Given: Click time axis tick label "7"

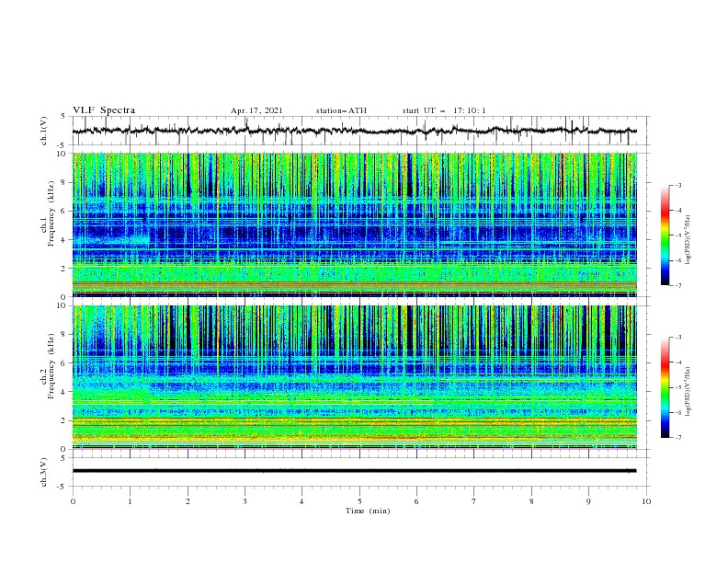Looking at the screenshot, I should (474, 501).
